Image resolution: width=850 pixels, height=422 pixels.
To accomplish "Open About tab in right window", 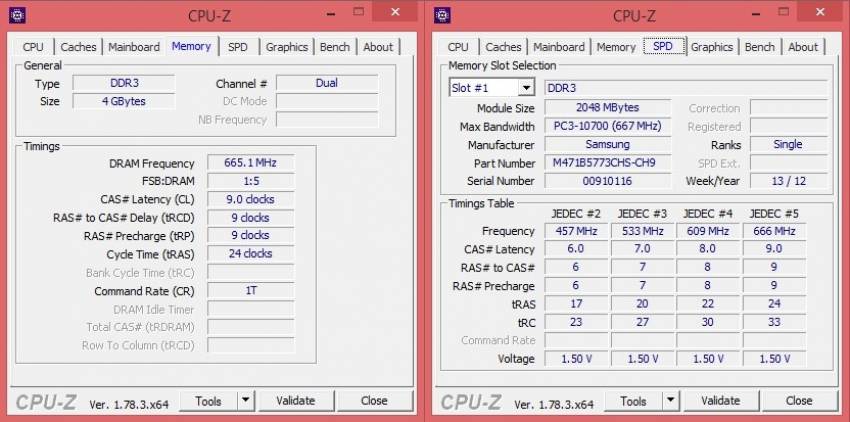I will tap(803, 47).
